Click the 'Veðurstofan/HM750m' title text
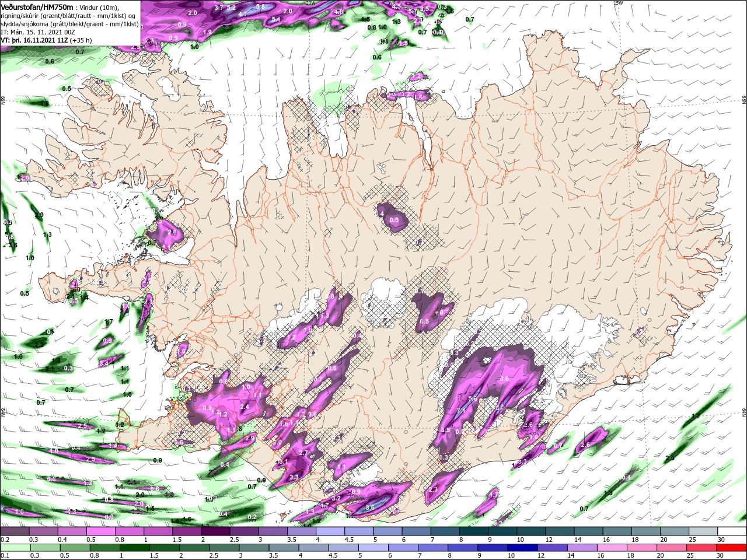 point(37,6)
